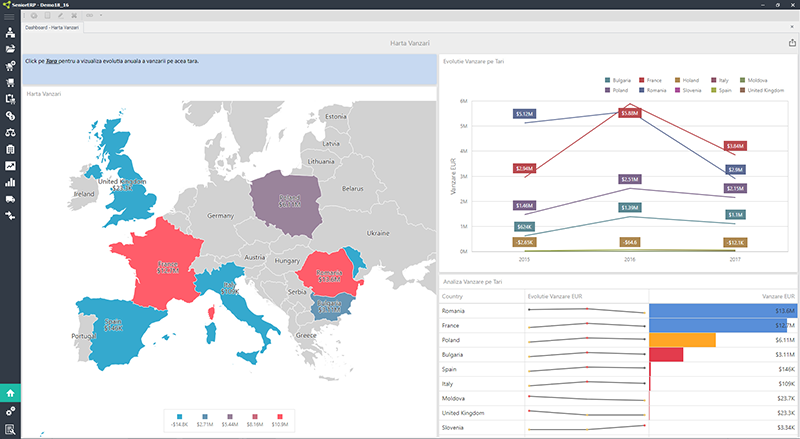This screenshot has width=800, height=439.
Task: Open the trend chart sidebar module
Action: pyautogui.click(x=10, y=166)
